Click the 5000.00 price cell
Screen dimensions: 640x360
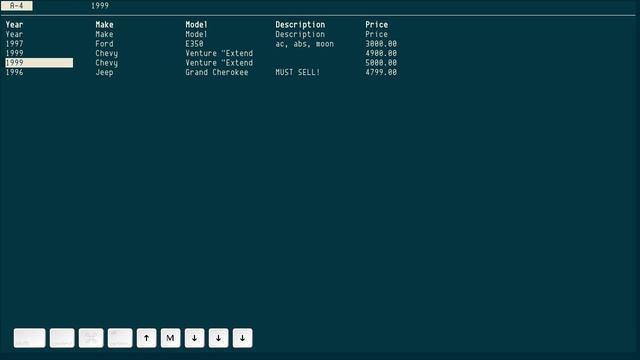[x=381, y=62]
